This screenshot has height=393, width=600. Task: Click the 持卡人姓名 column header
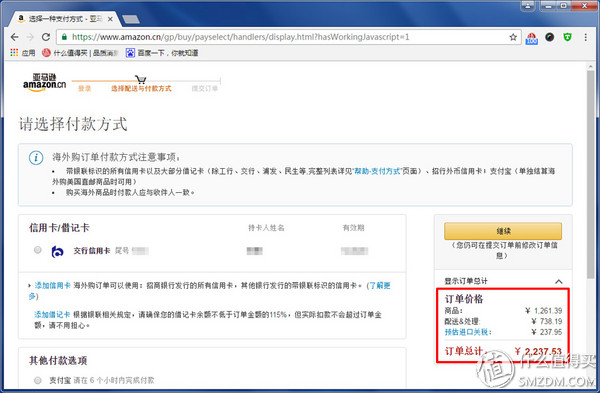pos(266,228)
